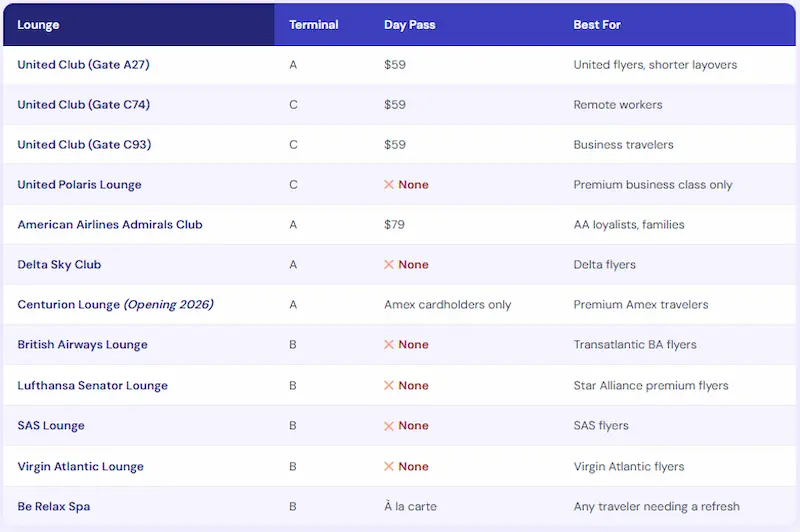The height and width of the screenshot is (532, 800).
Task: Click 'None' text in Virgin Atlantic Lounge row
Action: click(413, 467)
